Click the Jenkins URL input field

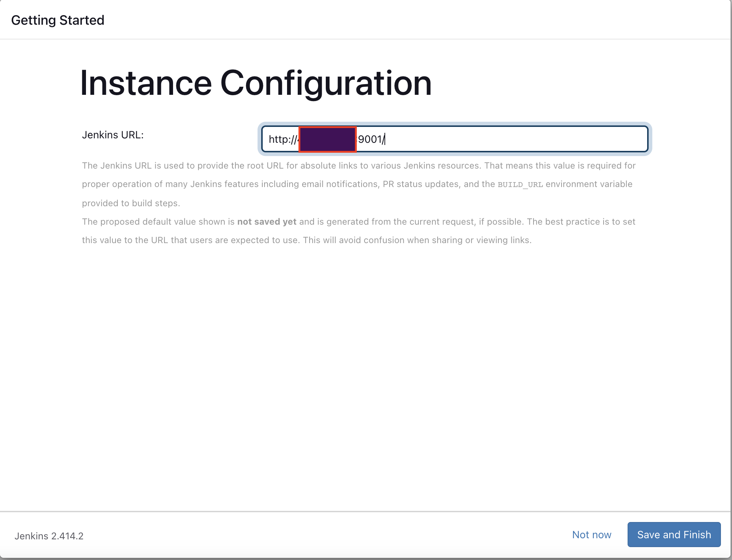pyautogui.click(x=454, y=139)
